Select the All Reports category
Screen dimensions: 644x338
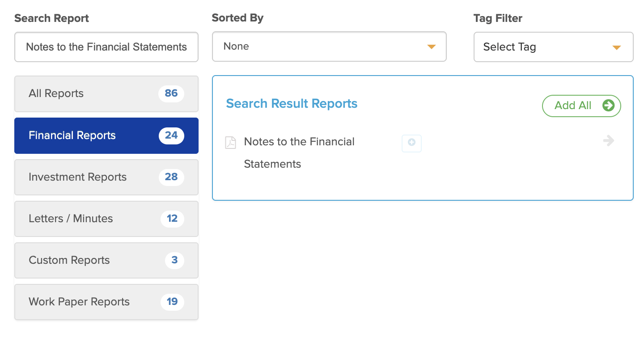[106, 93]
